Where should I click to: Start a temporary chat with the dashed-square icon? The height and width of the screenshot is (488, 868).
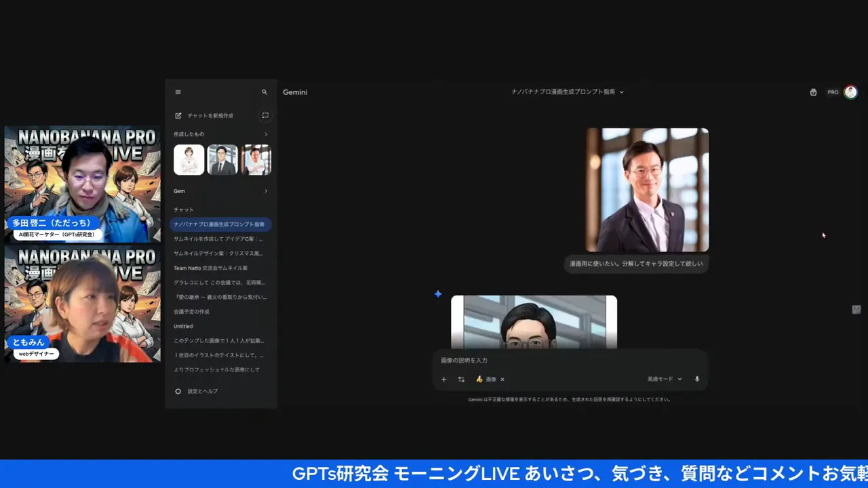click(x=265, y=115)
